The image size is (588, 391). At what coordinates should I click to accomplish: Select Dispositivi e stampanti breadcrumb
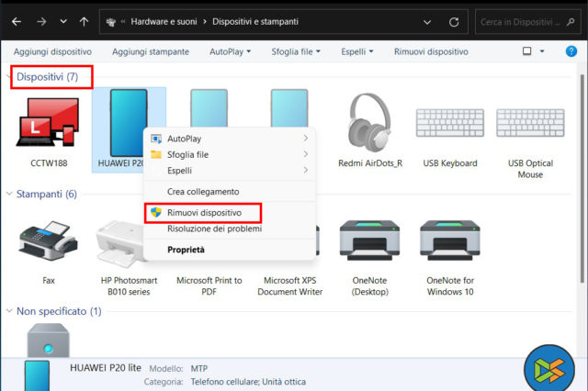[x=255, y=22]
